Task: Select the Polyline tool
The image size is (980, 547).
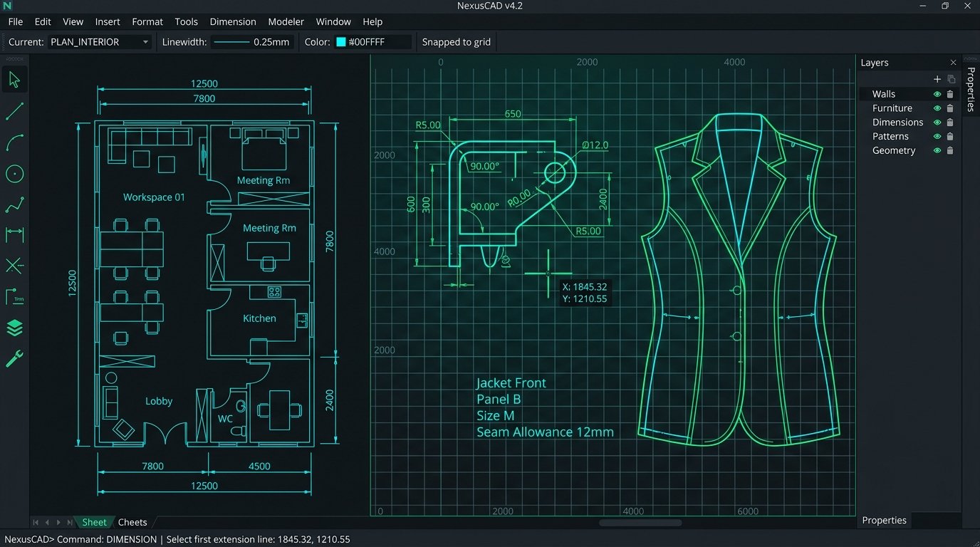Action: [15, 205]
